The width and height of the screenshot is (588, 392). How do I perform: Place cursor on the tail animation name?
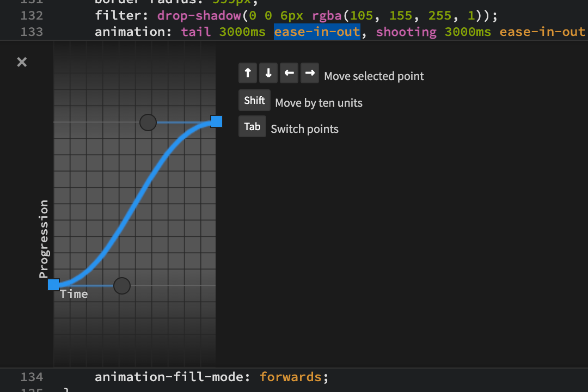tap(196, 32)
